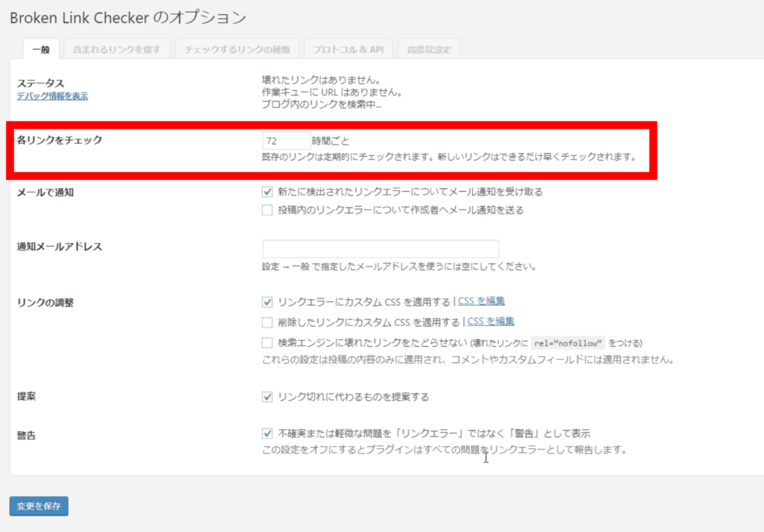Select the プロトコル & API tab
Screen dimensions: 764x532
coord(348,49)
